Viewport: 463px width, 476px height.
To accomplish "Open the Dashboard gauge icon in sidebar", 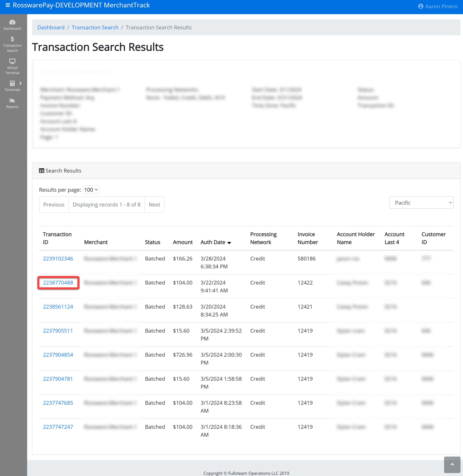I will tap(12, 22).
